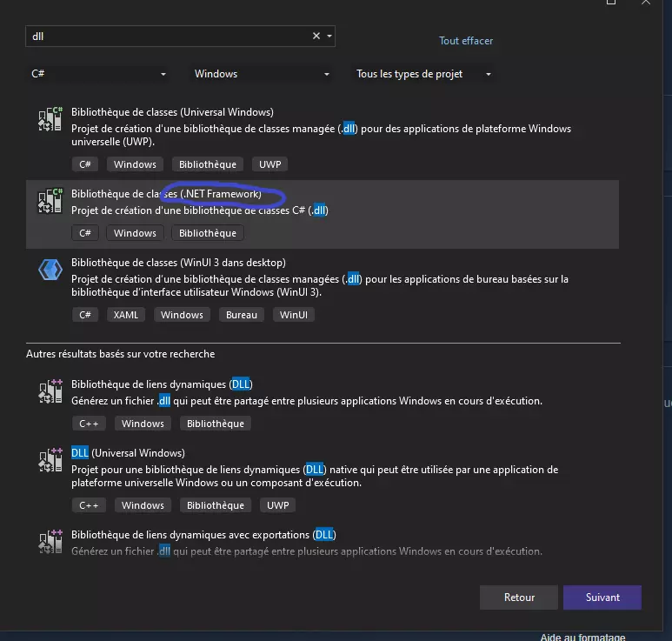Open the search history dropdown arrow
Viewport: 672px width, 641px height.
[329, 36]
